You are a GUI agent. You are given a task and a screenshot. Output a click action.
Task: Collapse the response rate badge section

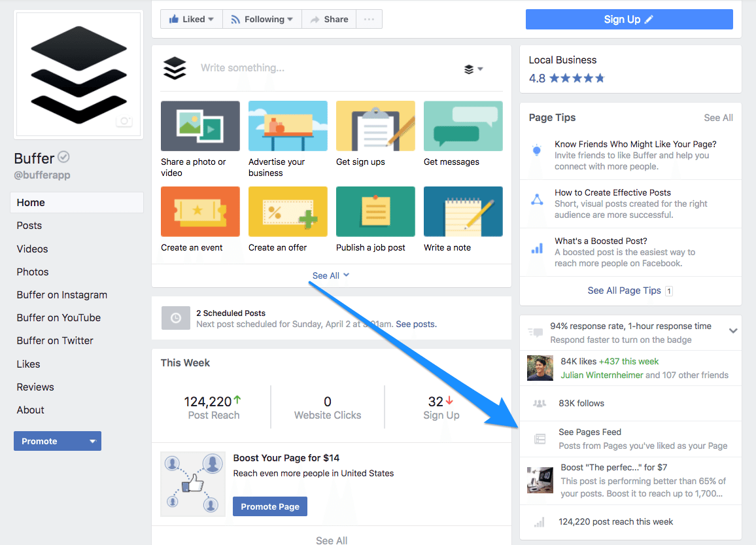(734, 332)
